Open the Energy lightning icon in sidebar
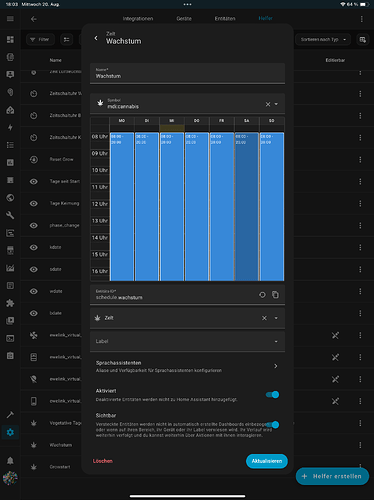Image resolution: width=374 pixels, height=500 pixels. (x=10, y=127)
